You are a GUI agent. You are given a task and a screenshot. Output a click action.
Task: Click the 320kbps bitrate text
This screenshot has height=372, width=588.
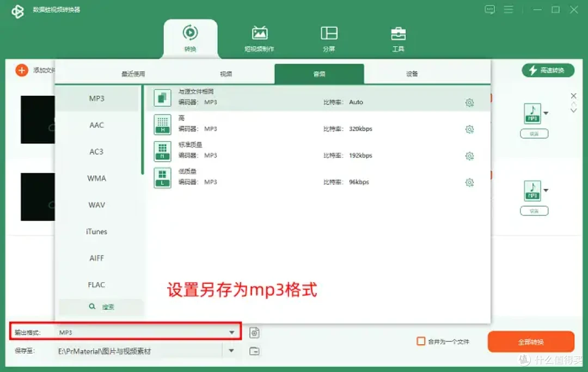[360, 129]
